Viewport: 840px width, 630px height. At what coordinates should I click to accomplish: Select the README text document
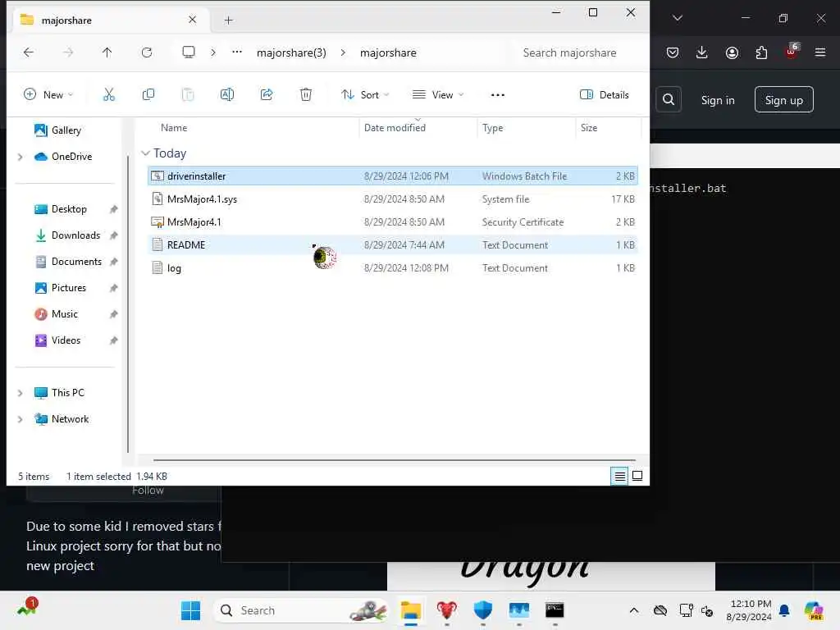click(393, 245)
